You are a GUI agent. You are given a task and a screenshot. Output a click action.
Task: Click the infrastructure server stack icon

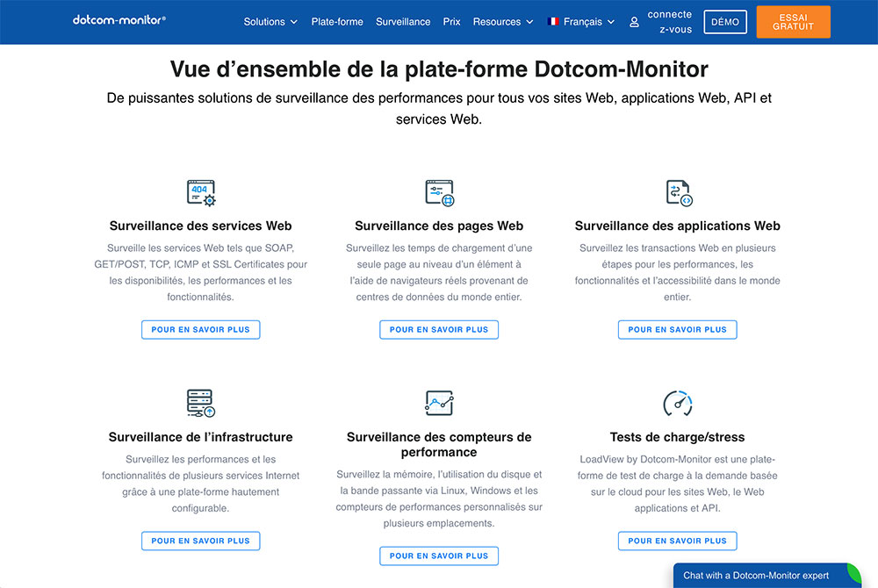tap(201, 404)
